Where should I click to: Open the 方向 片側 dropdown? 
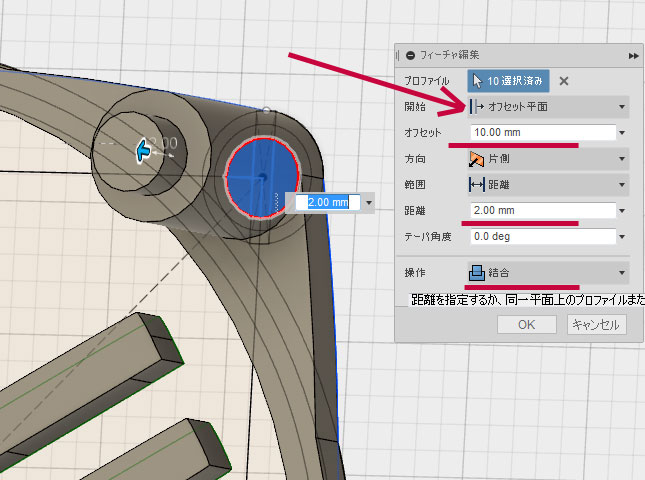548,159
